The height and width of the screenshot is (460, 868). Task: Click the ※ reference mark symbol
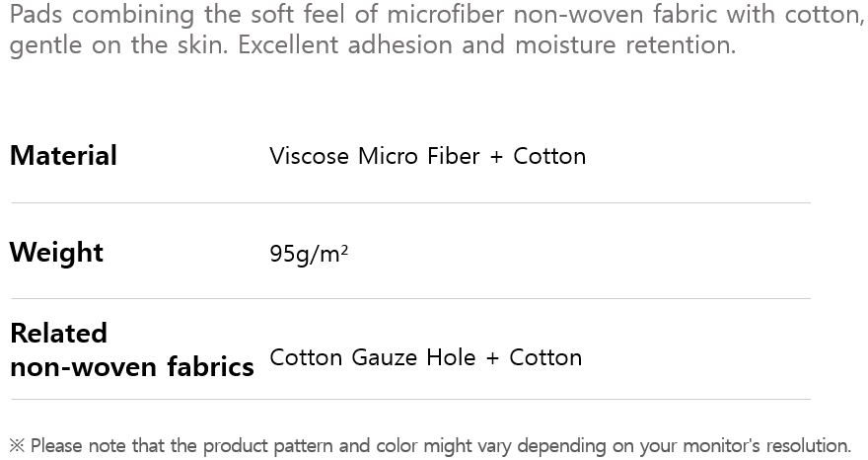(17, 446)
